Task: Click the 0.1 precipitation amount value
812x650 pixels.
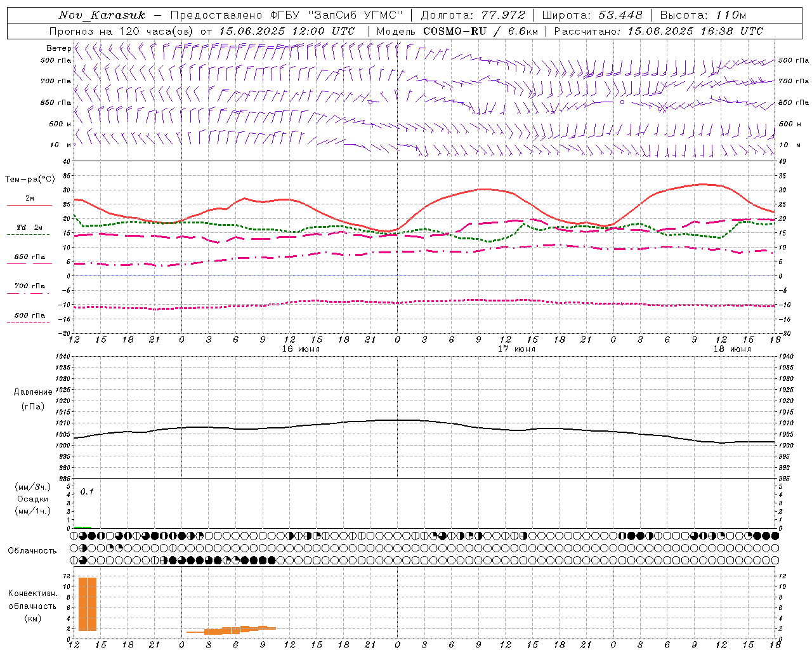Action: pos(87,491)
